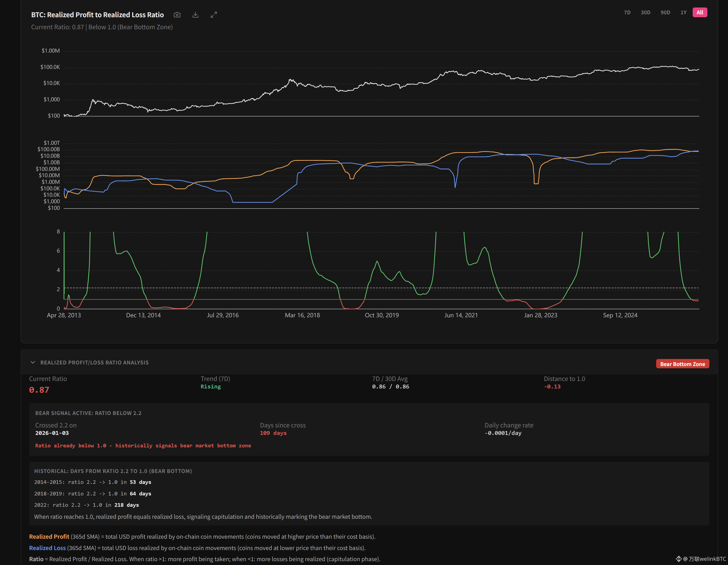Click the 2014-2015 historical row
Screen dimensions: 728x565
pyautogui.click(x=93, y=482)
